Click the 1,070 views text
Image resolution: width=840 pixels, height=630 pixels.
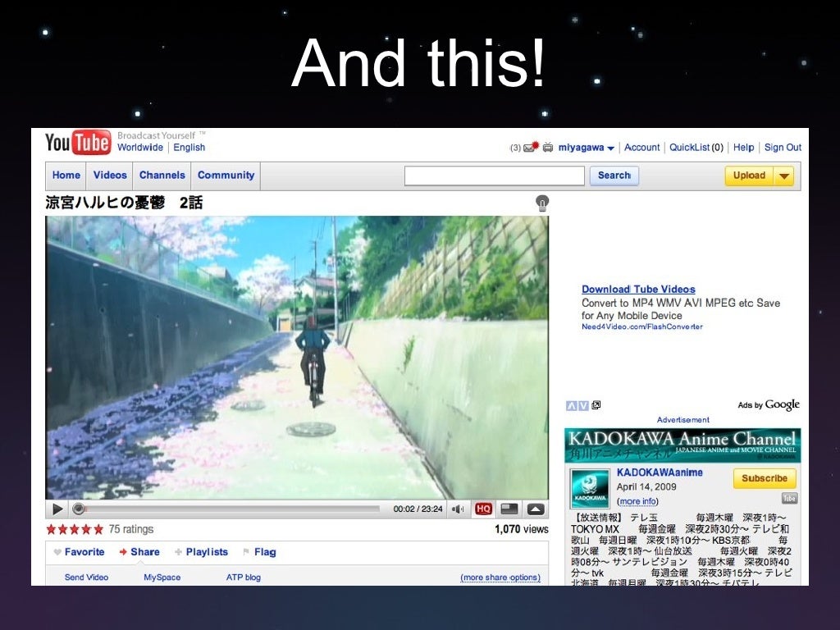coord(521,529)
